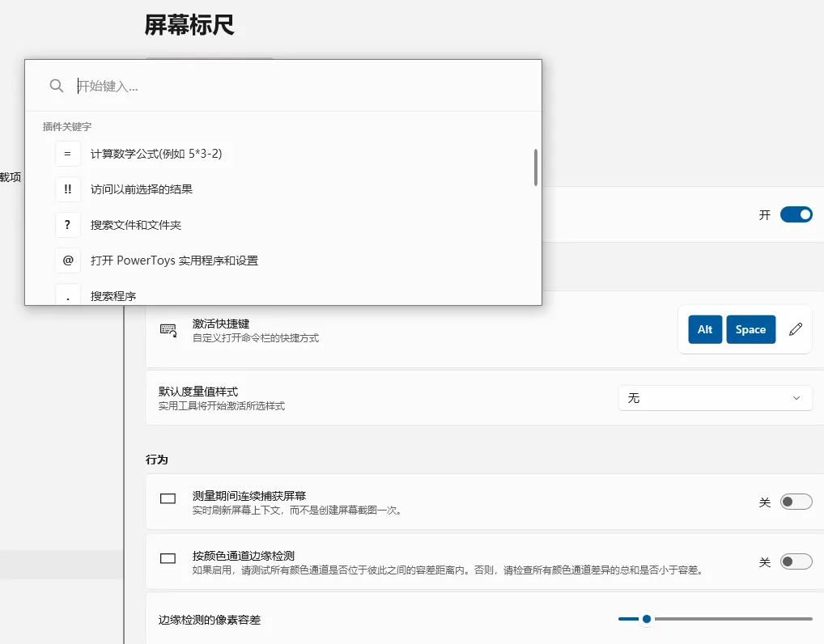Enable the 按颜色通道边缘检测 toggle

[x=796, y=561]
